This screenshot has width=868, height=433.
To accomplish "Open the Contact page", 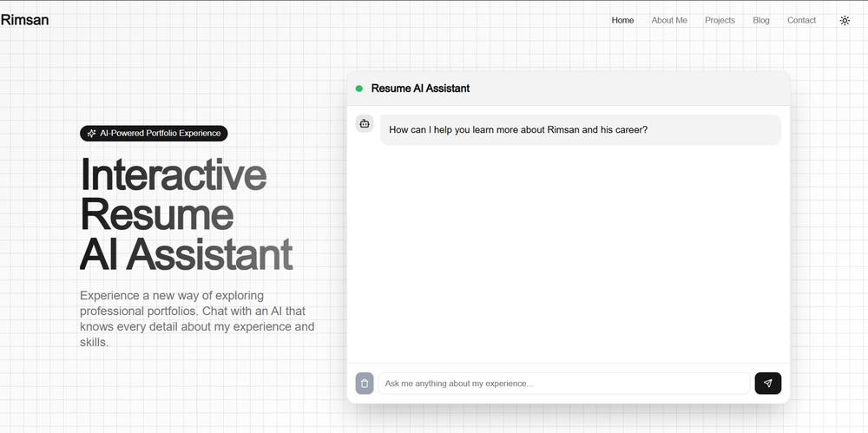I will pyautogui.click(x=801, y=21).
